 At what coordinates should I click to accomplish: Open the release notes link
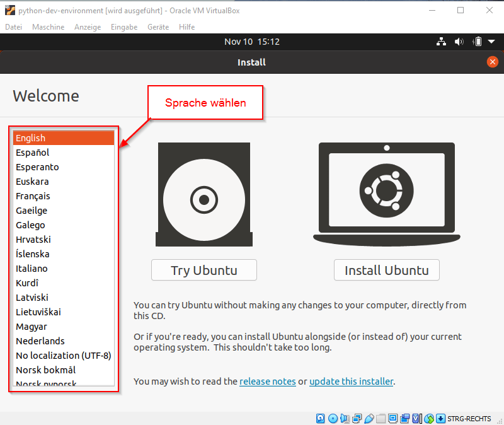tap(267, 381)
